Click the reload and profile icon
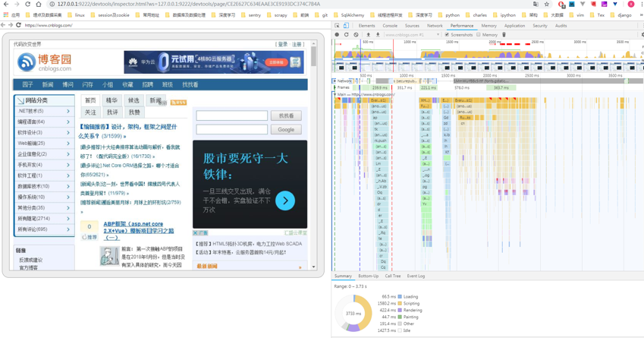The height and width of the screenshot is (338, 644). click(346, 35)
